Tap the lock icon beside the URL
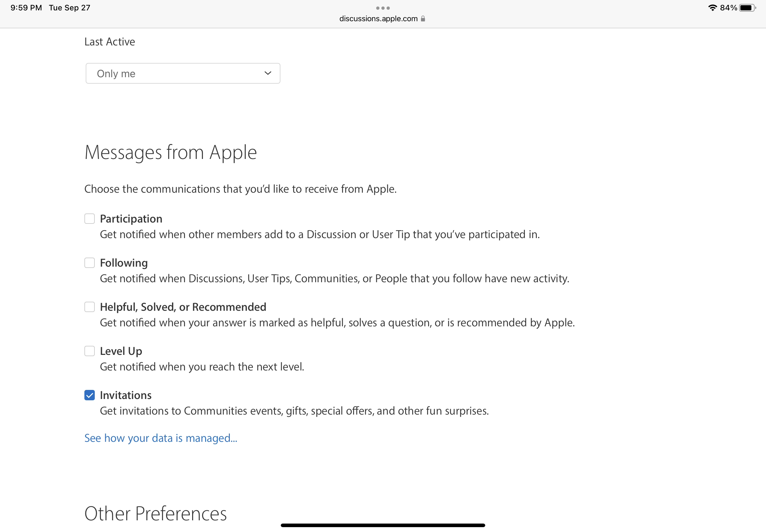766x532 pixels. tap(423, 19)
